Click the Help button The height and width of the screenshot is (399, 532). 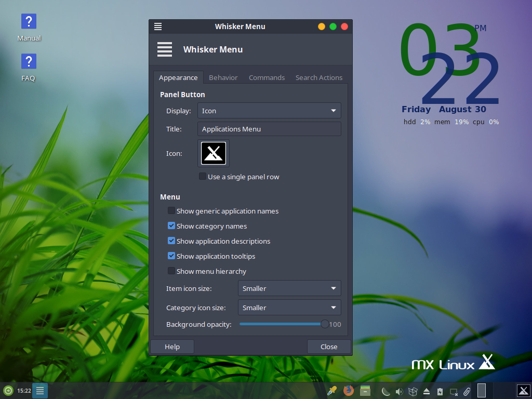(x=172, y=347)
